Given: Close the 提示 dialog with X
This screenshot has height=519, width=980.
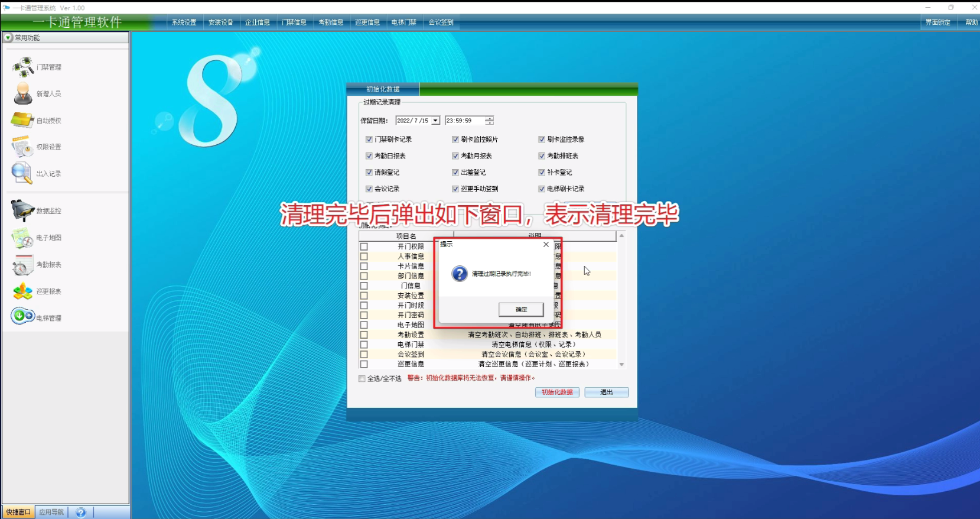Looking at the screenshot, I should pos(546,244).
